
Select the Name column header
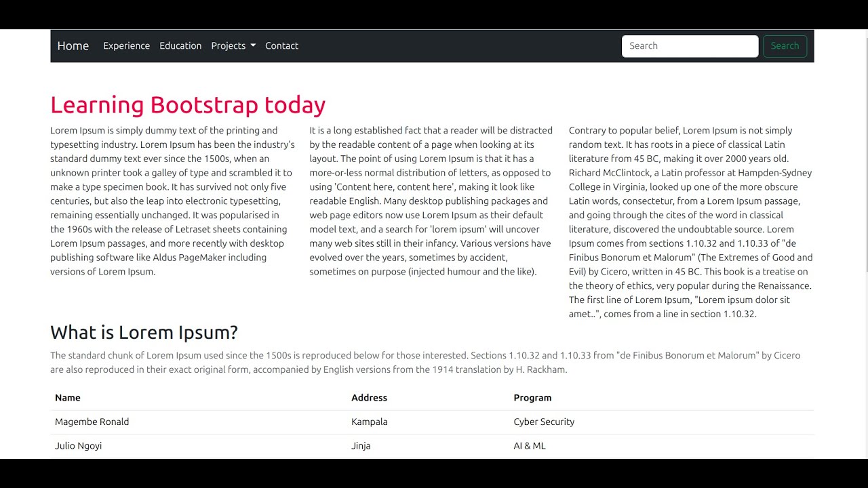click(x=198, y=398)
